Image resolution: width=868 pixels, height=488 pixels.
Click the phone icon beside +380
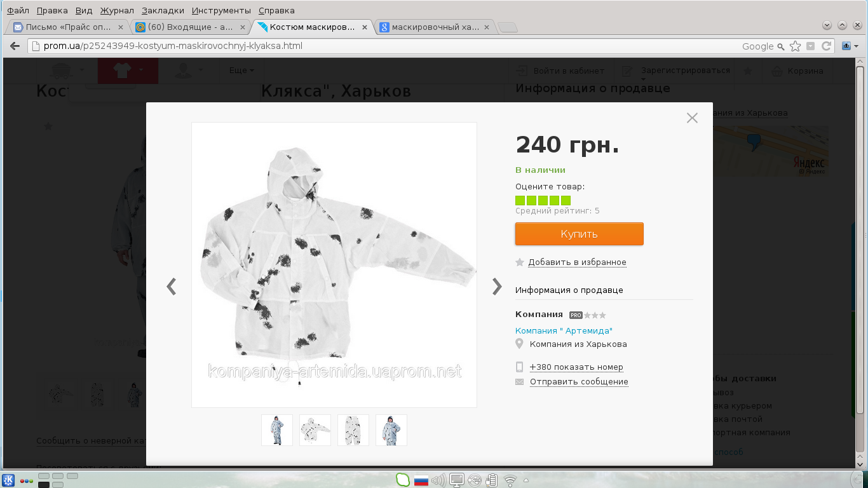519,367
